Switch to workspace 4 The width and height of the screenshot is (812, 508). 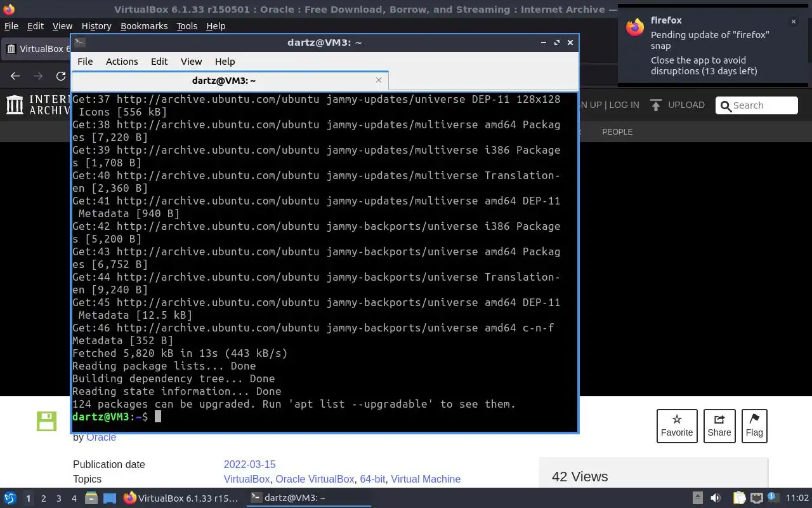click(x=74, y=498)
